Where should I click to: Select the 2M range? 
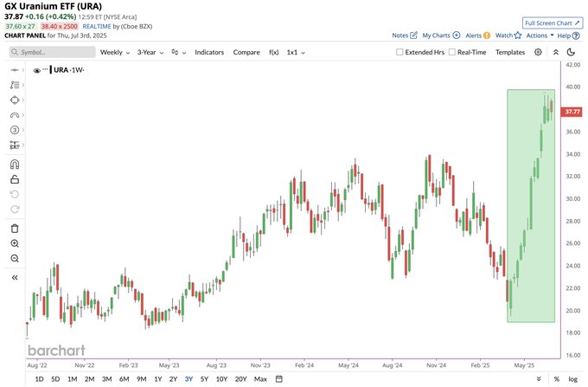pos(89,379)
